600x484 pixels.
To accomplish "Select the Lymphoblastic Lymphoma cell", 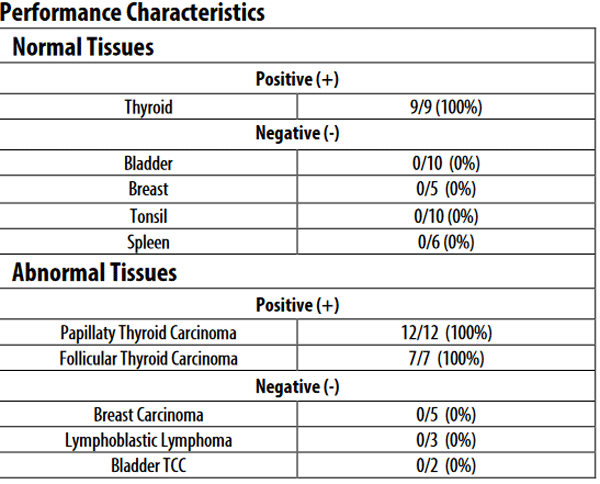I will pos(148,439).
